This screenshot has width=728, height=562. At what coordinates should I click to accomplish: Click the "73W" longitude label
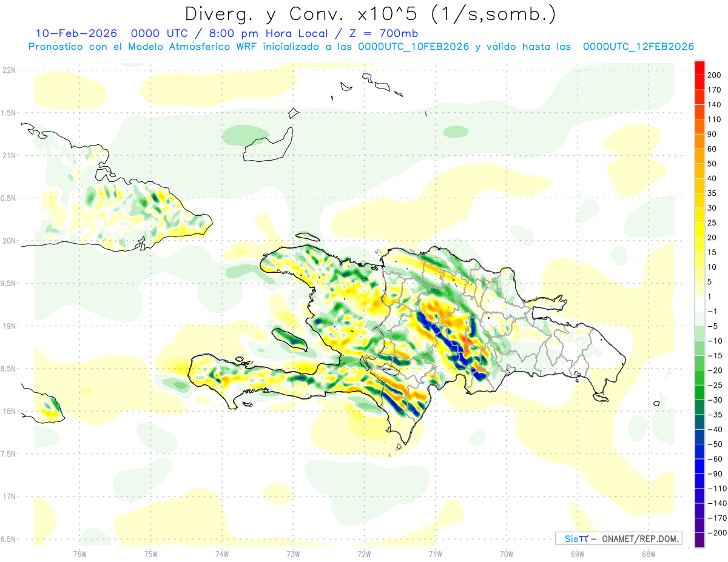tap(293, 554)
